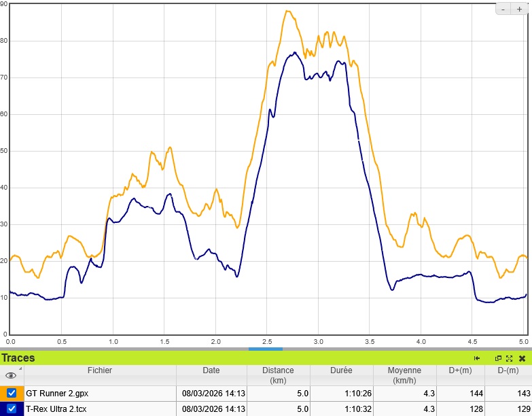This screenshot has width=532, height=416.
Task: Sort traces by the Fichier column header
Action: tap(100, 370)
